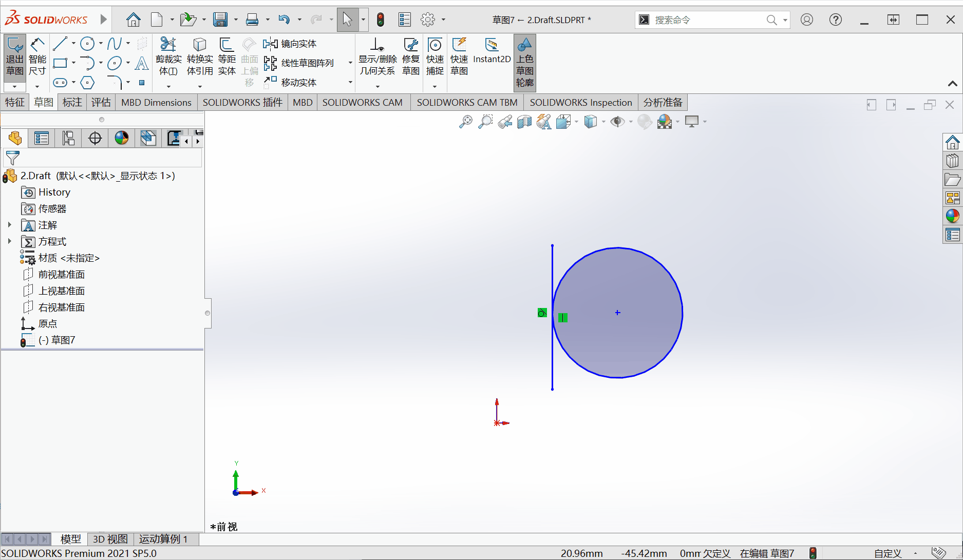Open the Section View tool
Image resolution: width=963 pixels, height=560 pixels.
524,122
